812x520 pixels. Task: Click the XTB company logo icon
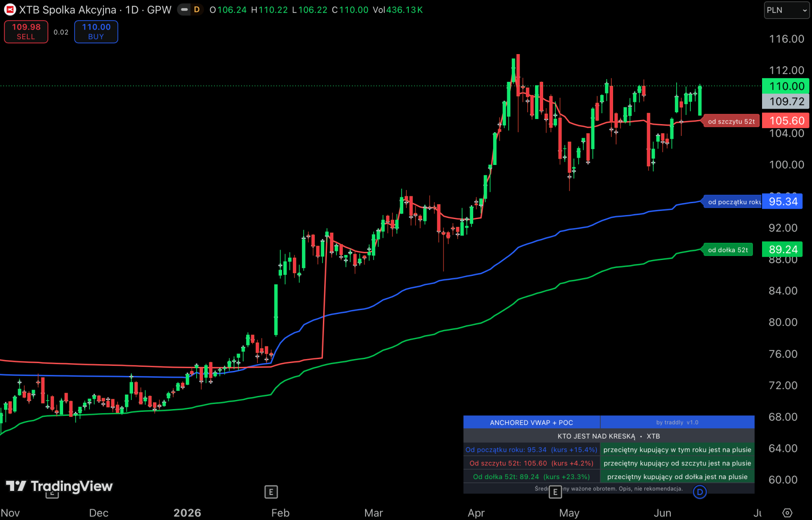[x=10, y=10]
